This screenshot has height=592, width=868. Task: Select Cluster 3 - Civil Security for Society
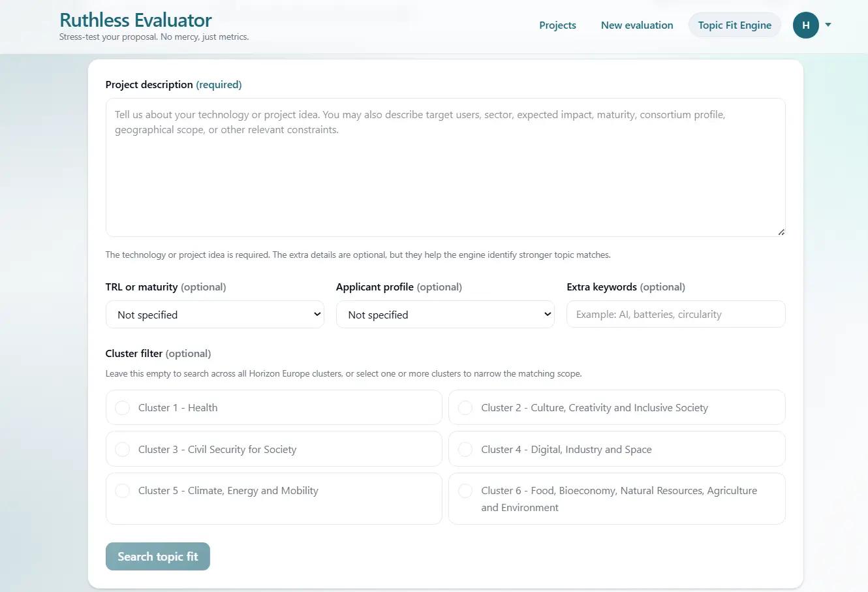pos(273,449)
